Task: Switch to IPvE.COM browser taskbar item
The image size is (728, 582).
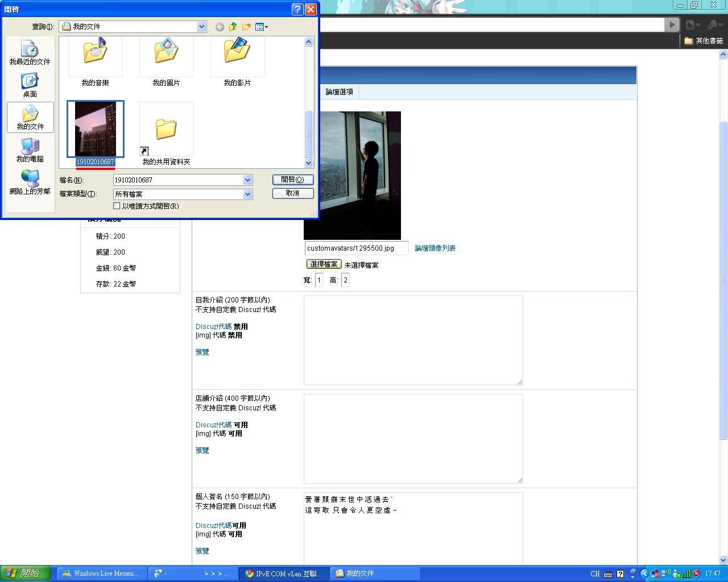Action: [x=283, y=573]
